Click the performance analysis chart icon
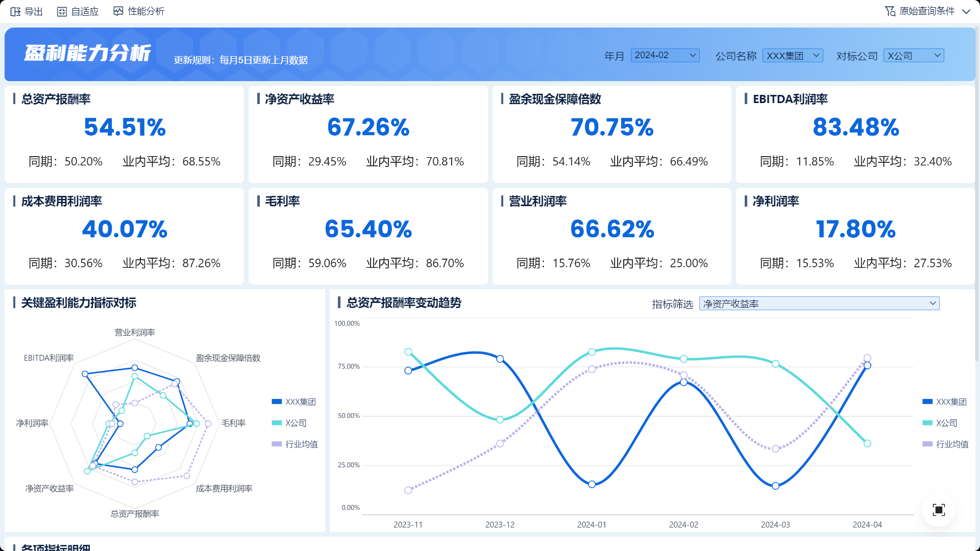980x551 pixels. tap(118, 11)
